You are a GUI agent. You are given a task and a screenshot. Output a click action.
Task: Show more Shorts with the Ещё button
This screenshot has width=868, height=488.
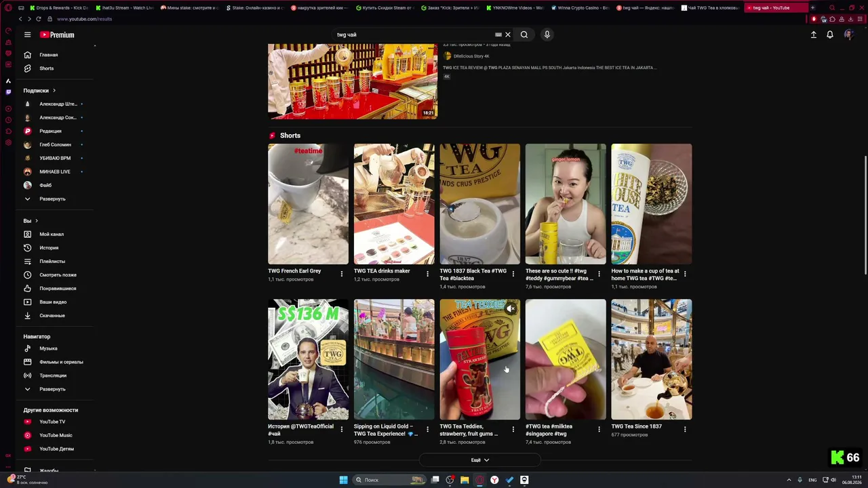click(x=480, y=460)
